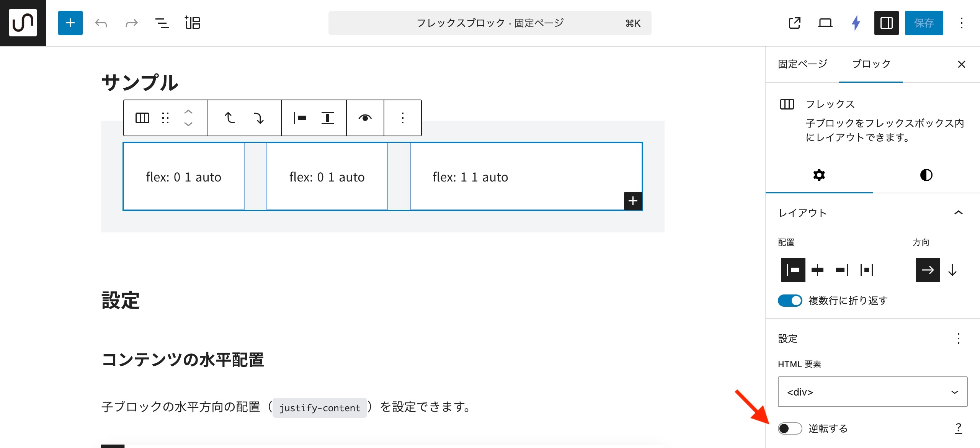980x448 pixels.
Task: Open the HTML 要素 div dropdown
Action: click(872, 392)
